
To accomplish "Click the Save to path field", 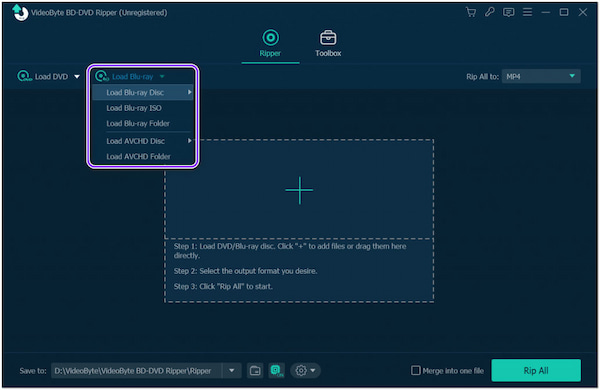I will [137, 370].
